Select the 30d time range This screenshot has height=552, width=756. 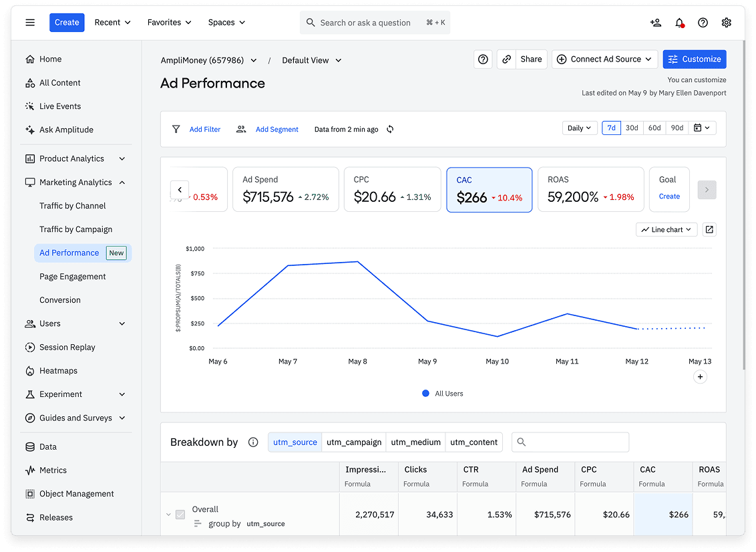[632, 127]
